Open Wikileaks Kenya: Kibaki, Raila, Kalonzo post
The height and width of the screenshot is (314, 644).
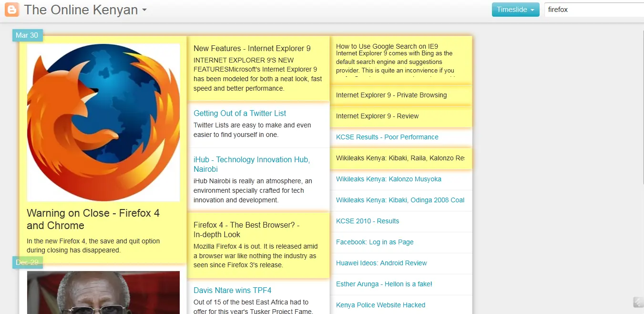[x=400, y=158]
